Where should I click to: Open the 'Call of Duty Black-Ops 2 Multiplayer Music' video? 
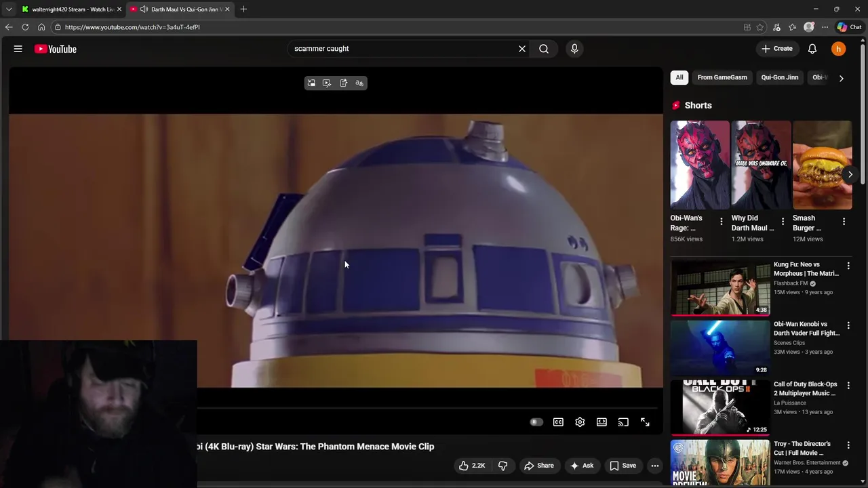[806, 388]
